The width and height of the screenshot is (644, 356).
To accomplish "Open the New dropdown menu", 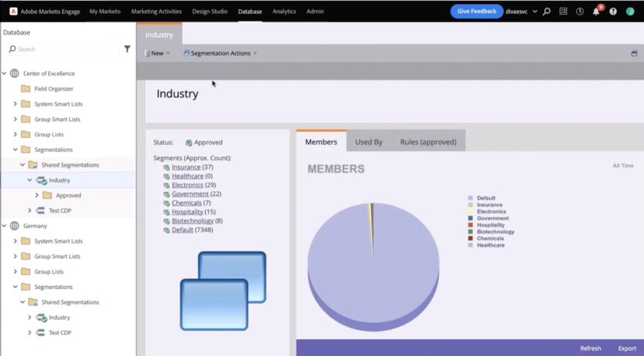I will [x=157, y=53].
